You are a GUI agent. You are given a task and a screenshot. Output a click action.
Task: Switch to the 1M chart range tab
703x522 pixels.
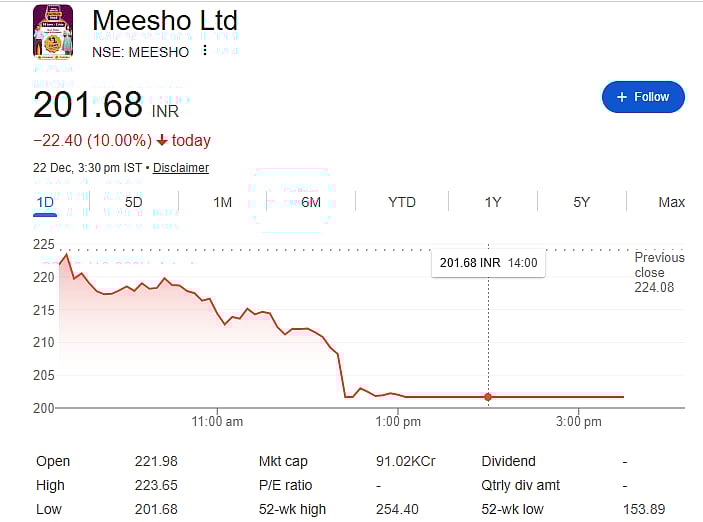click(x=222, y=202)
